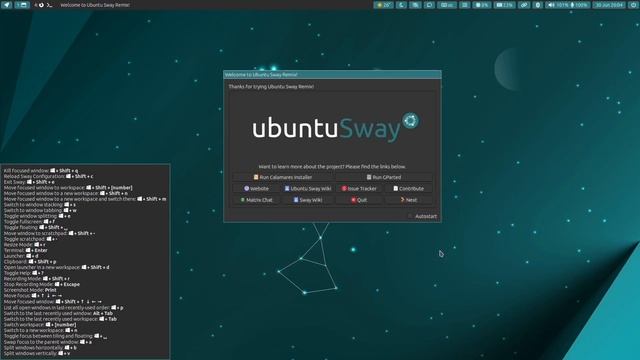The height and width of the screenshot is (360, 640).
Task: Open the paper-plane launcher in top bar
Action: click(x=7, y=5)
